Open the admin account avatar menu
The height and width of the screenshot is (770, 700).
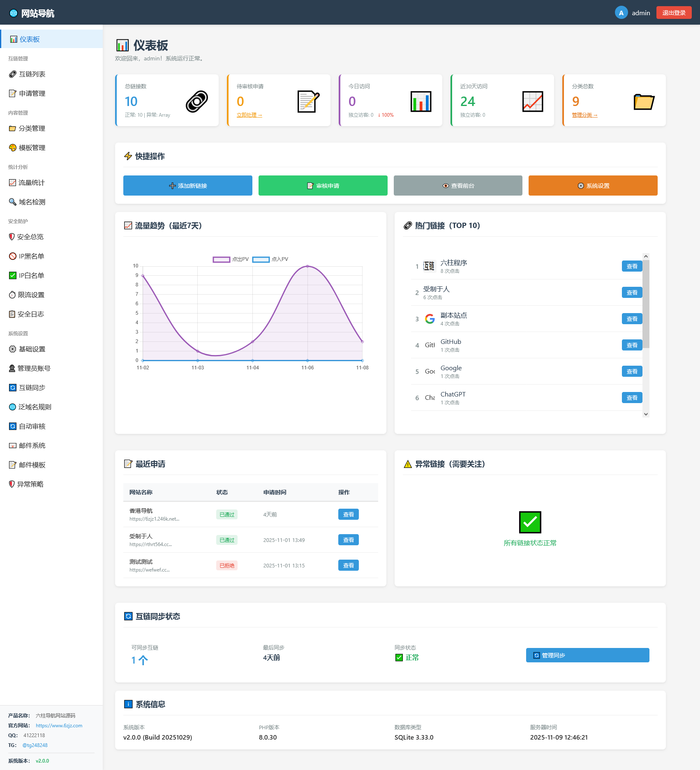pyautogui.click(x=621, y=12)
